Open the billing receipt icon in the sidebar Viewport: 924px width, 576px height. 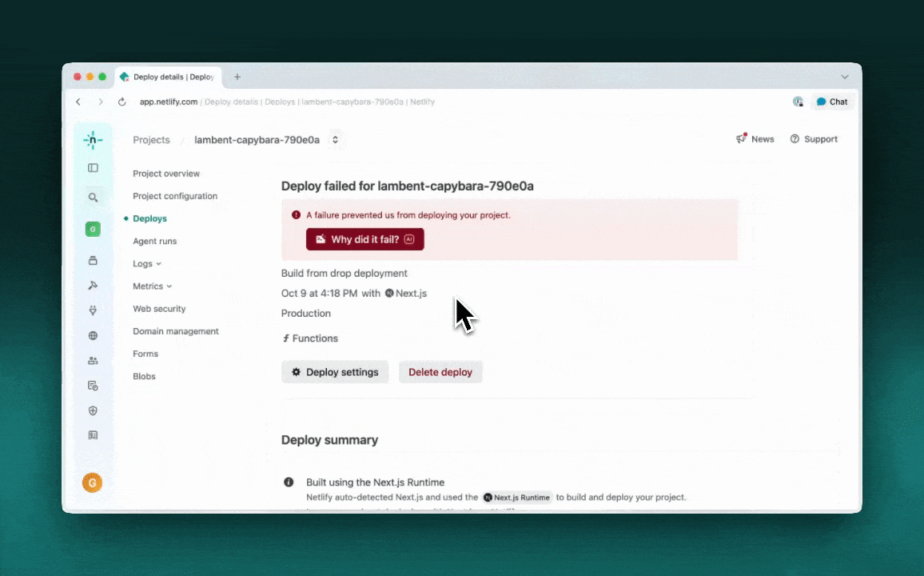tap(93, 435)
